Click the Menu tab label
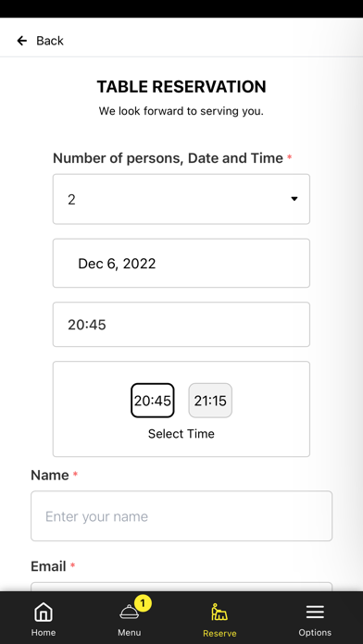363x644 pixels. click(x=129, y=633)
